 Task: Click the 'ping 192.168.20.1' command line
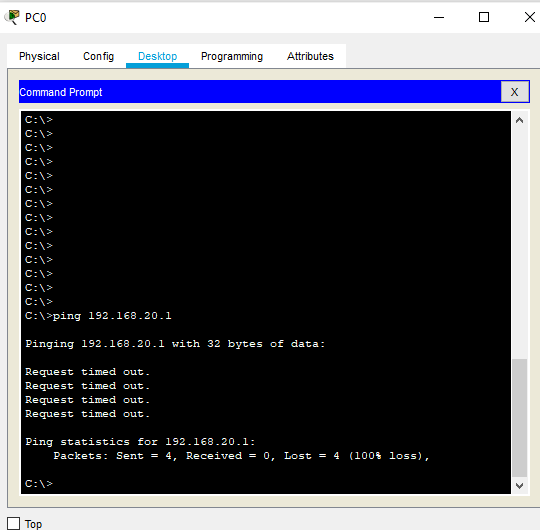click(x=98, y=316)
